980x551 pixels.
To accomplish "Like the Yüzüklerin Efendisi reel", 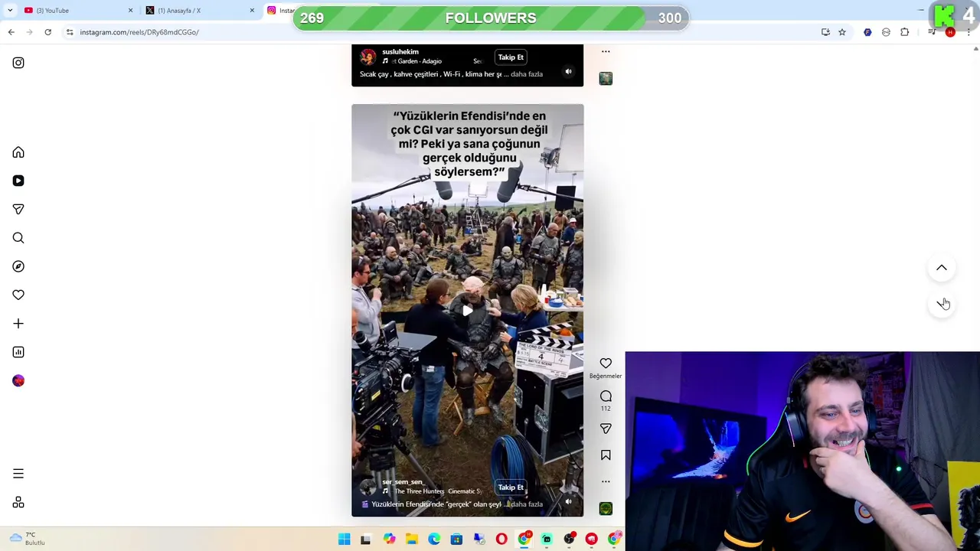I will (606, 364).
